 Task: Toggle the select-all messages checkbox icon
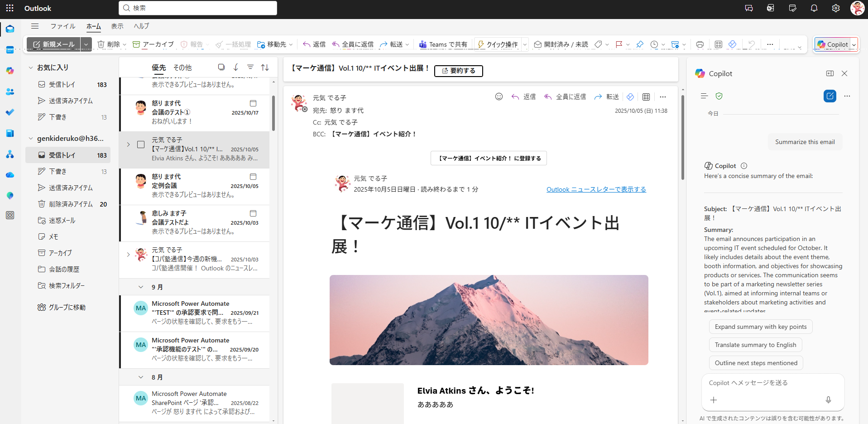221,67
